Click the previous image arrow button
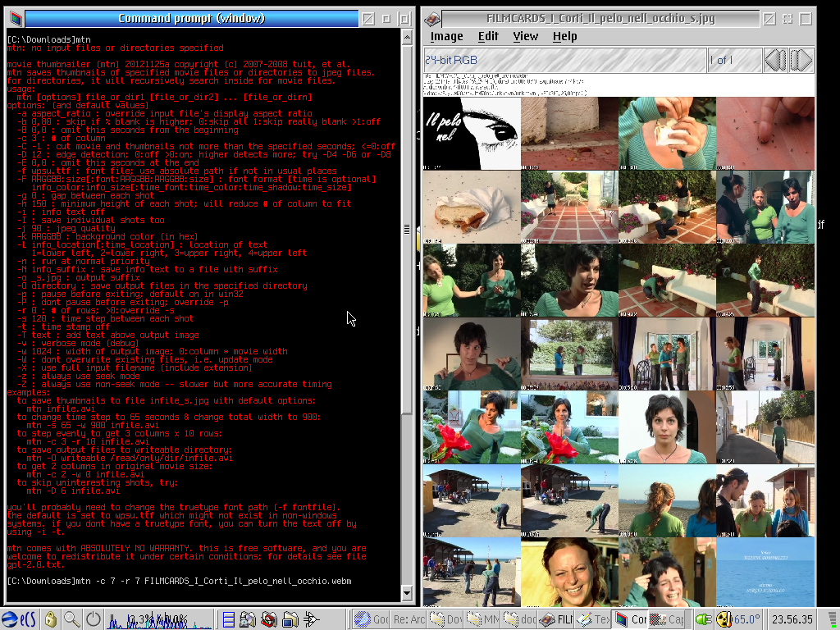 tap(775, 60)
